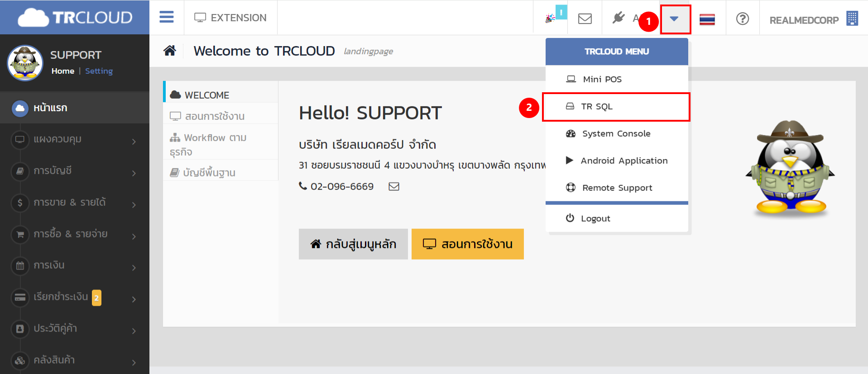Image resolution: width=868 pixels, height=374 pixels.
Task: Open the party popper announcements icon
Action: 551,18
